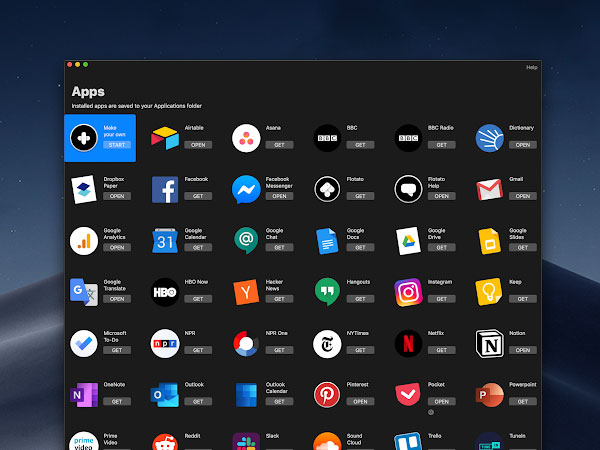
Task: Click the Netflix app icon
Action: pos(408,343)
